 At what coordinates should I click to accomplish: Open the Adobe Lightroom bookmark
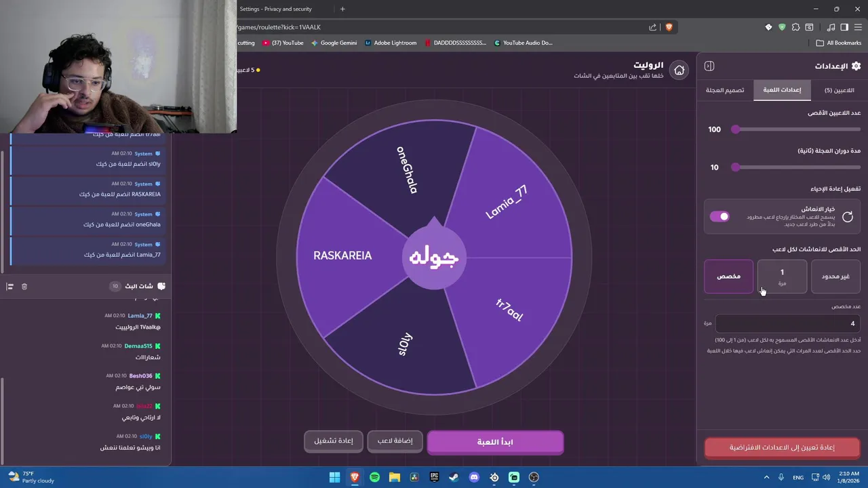tap(391, 43)
